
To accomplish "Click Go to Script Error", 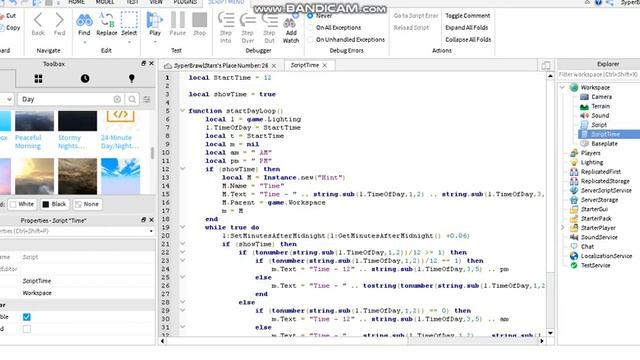I will pos(416,16).
